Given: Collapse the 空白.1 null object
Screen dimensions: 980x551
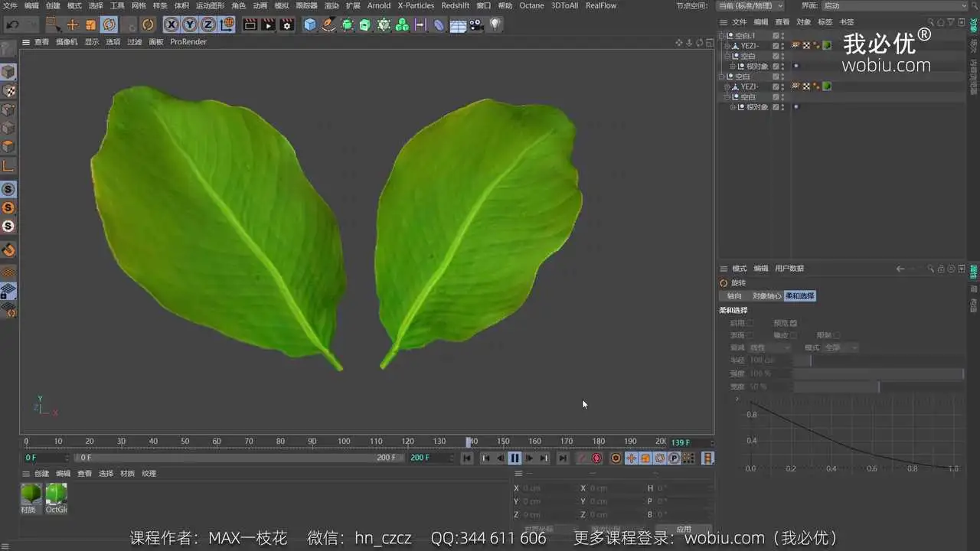Looking at the screenshot, I should 722,35.
